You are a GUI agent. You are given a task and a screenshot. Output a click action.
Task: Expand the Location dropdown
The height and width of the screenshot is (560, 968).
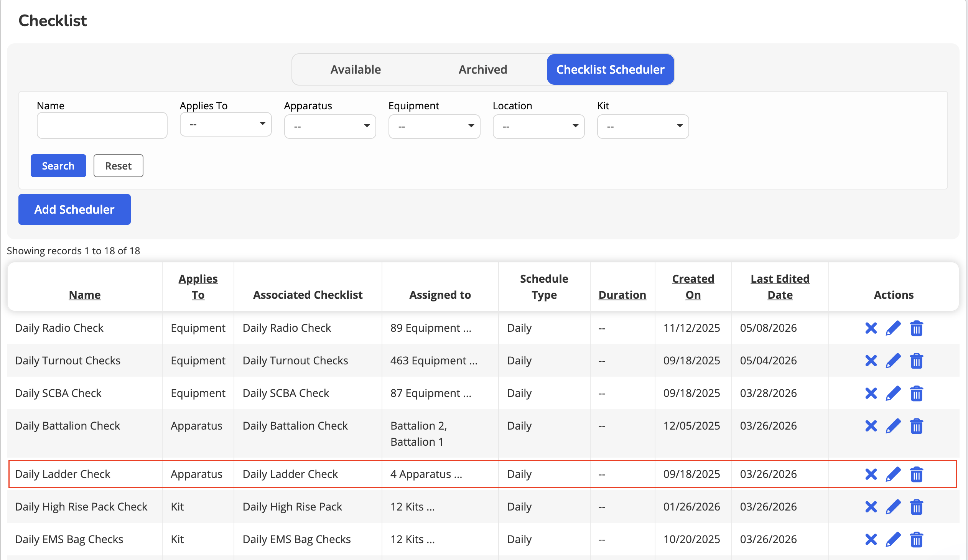click(538, 126)
